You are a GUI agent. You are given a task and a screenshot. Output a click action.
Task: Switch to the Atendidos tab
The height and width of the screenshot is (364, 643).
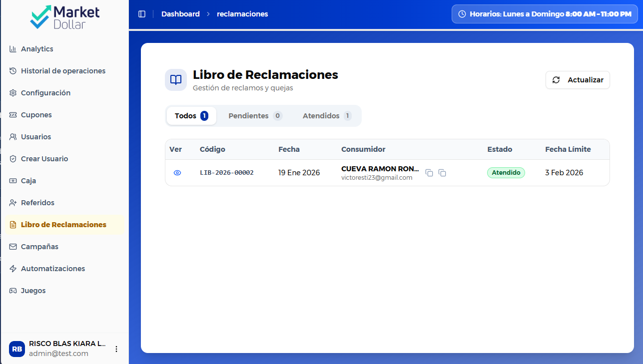tap(327, 116)
